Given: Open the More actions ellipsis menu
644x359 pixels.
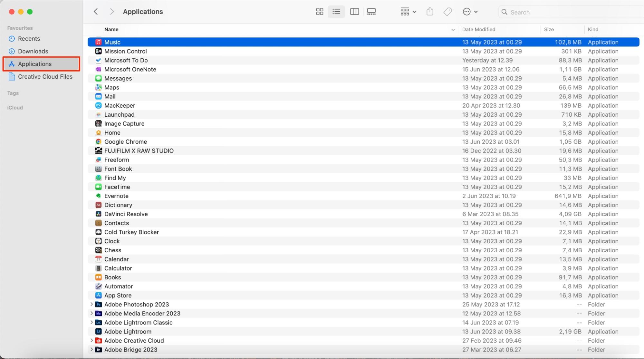Looking at the screenshot, I should (470, 12).
